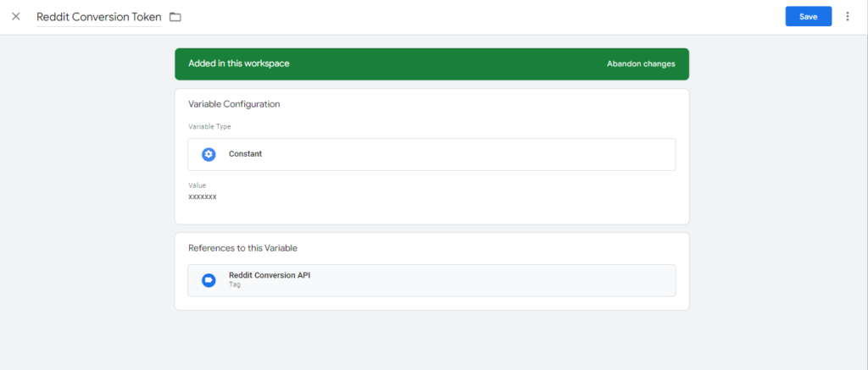Click the Added in this workspace text
The image size is (868, 370).
[x=238, y=64]
